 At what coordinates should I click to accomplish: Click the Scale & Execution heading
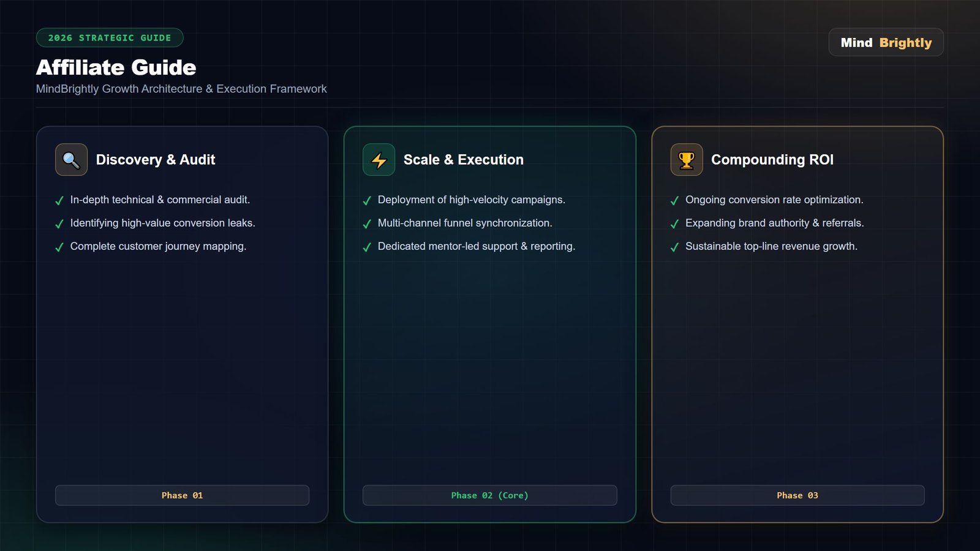point(464,160)
